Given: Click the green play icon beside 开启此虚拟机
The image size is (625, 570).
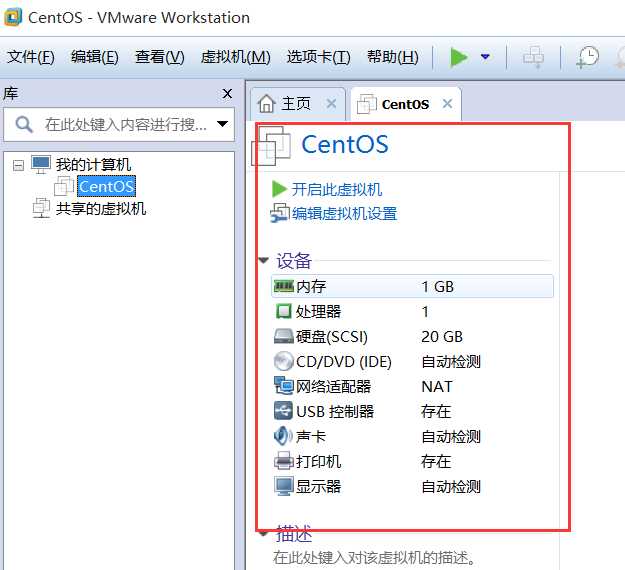Looking at the screenshot, I should pos(279,189).
